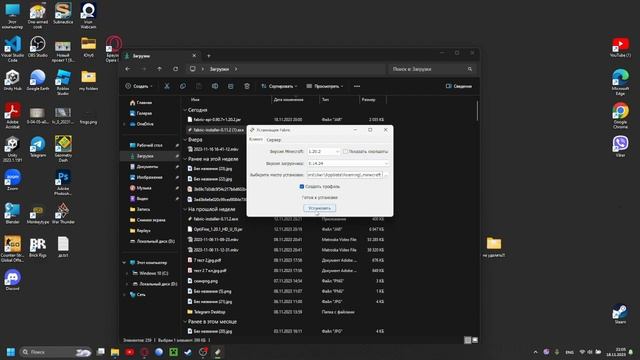Viewport: 640px width, 360px height.
Task: Open Adobe Acrobat desktop icon
Action: point(13,116)
